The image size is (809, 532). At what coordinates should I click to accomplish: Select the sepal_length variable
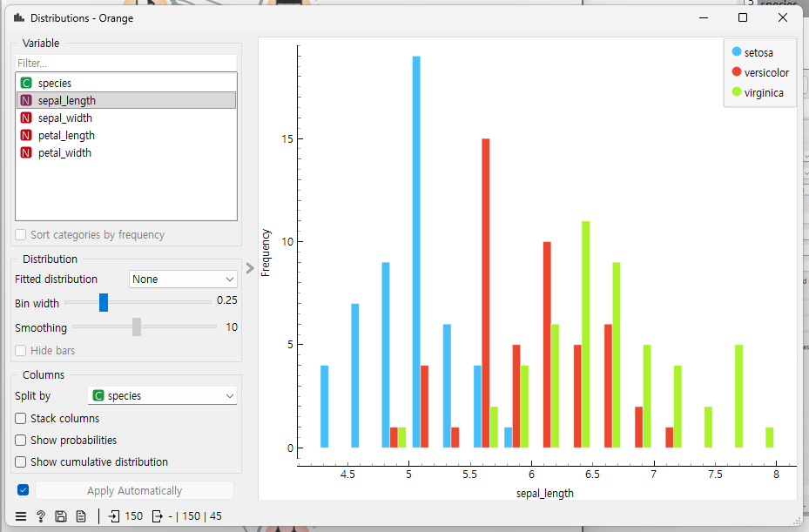click(126, 101)
